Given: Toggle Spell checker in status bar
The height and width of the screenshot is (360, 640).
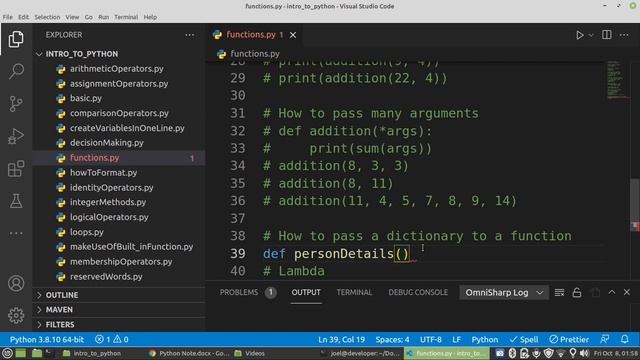Looking at the screenshot, I should tap(524, 340).
